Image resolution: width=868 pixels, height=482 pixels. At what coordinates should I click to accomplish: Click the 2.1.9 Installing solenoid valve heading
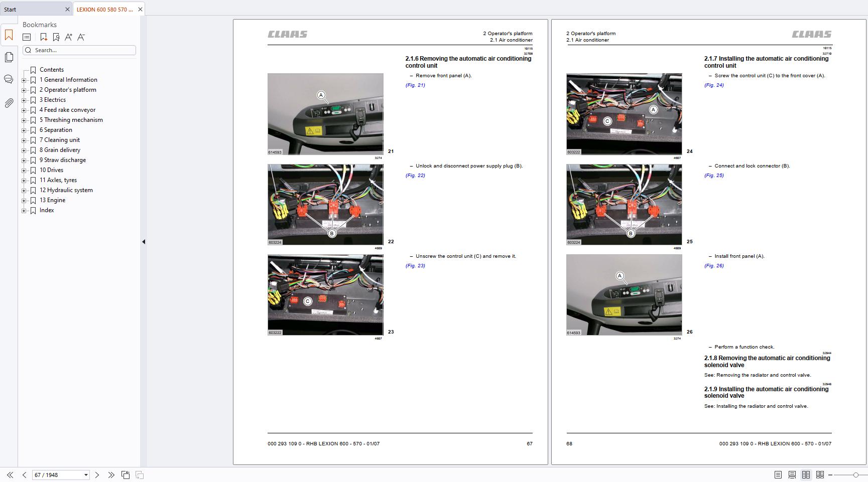(766, 392)
